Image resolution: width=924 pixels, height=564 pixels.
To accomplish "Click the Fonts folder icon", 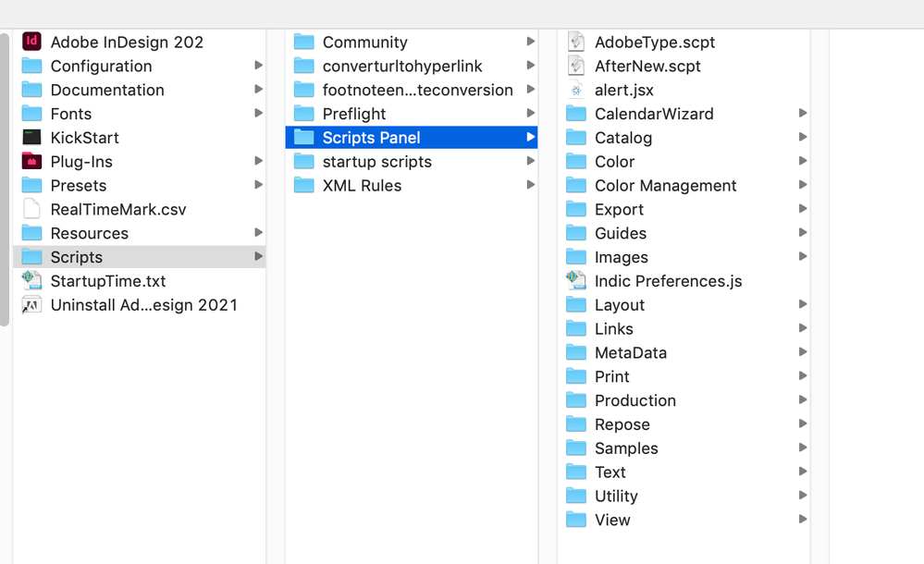I will pos(31,113).
